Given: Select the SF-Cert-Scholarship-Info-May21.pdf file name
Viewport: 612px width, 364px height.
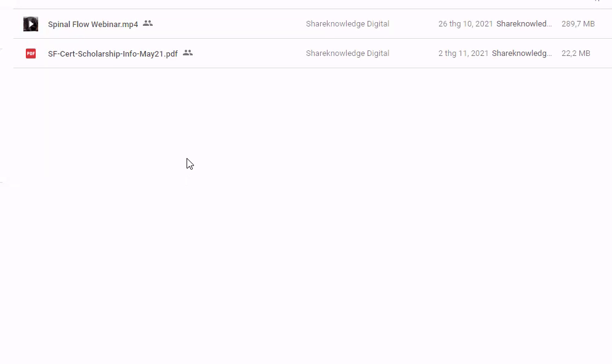Looking at the screenshot, I should 113,53.
